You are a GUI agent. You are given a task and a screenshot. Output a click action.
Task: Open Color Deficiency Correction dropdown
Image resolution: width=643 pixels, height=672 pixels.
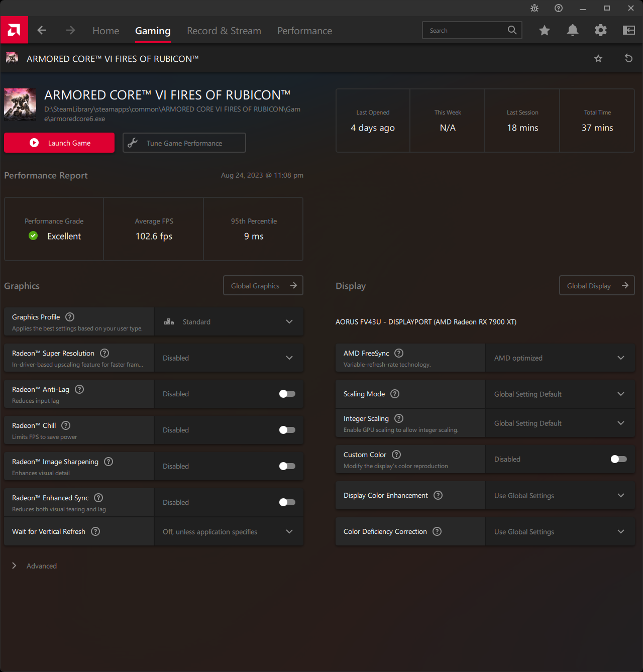click(560, 531)
